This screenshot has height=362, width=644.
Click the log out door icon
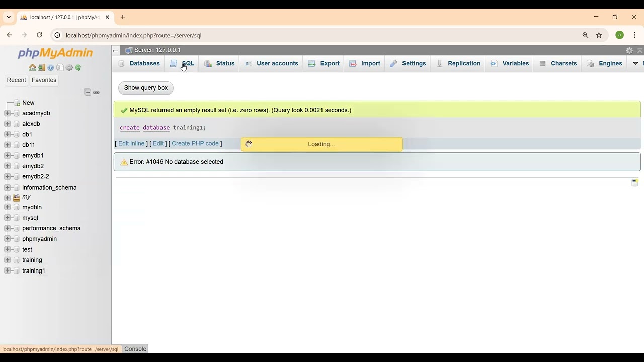click(x=42, y=68)
